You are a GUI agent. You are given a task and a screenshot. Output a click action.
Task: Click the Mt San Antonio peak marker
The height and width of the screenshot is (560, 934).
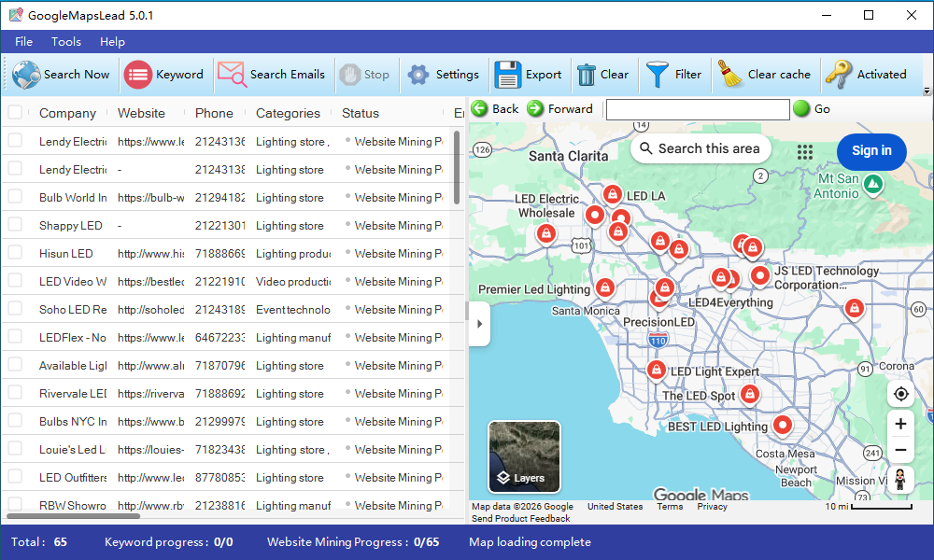click(x=873, y=185)
